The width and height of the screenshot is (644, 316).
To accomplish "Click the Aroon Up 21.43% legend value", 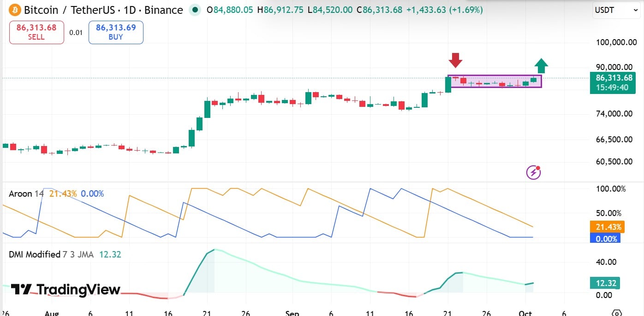I will click(63, 194).
